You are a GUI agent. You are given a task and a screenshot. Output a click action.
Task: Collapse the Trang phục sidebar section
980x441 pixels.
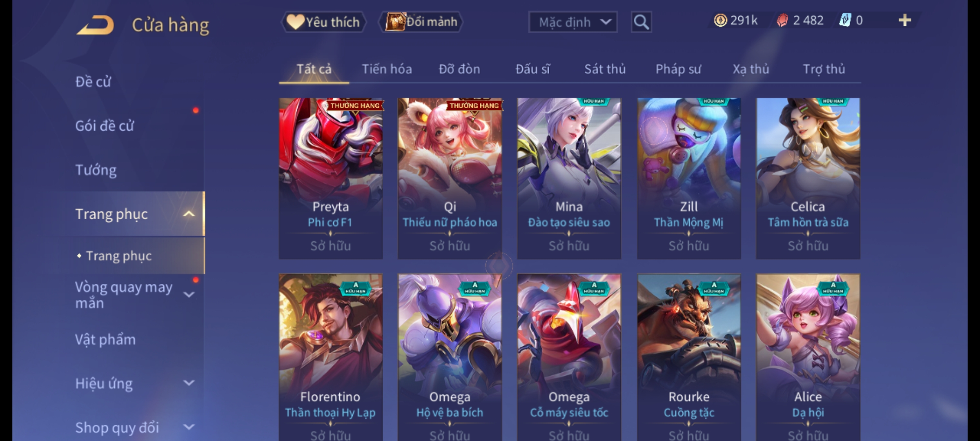coord(189,214)
